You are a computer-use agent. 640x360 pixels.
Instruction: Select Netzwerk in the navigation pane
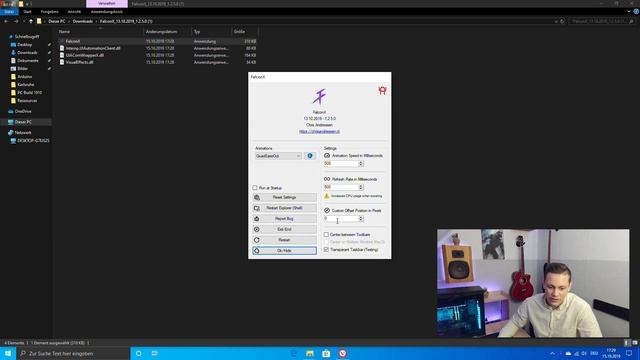(23, 132)
